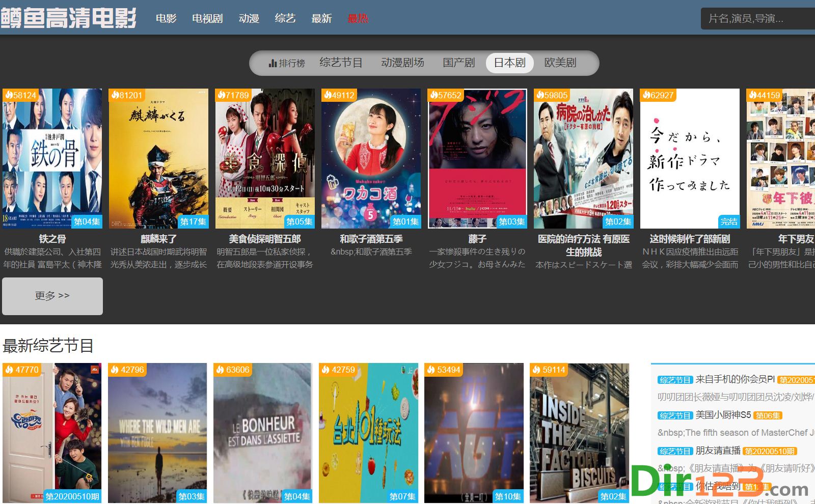The width and height of the screenshot is (815, 504).
Task: Click the flame badge showing 49112
Action: (x=340, y=95)
